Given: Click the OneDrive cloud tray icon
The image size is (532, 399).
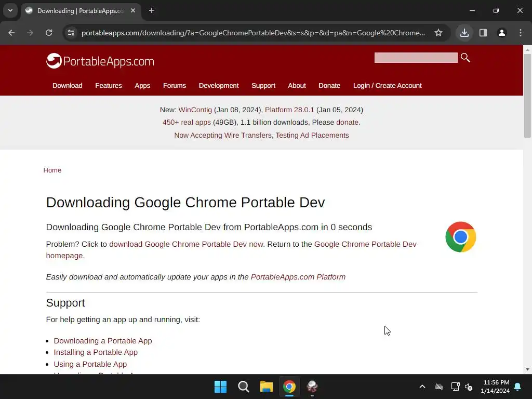Looking at the screenshot, I should pos(439,387).
